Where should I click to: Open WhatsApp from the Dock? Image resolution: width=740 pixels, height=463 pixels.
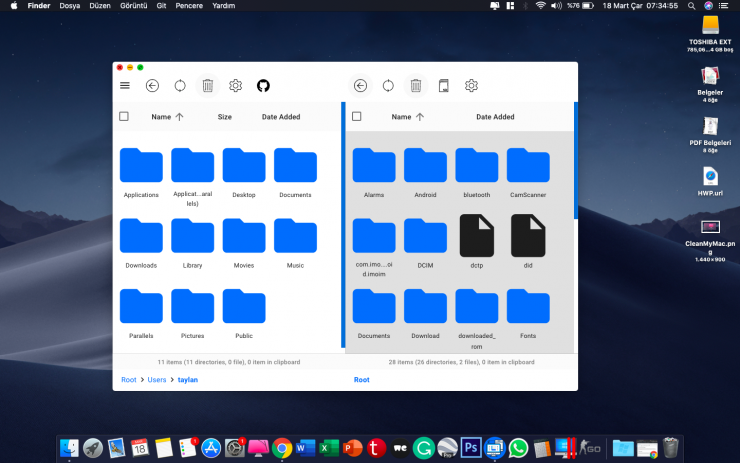(518, 448)
